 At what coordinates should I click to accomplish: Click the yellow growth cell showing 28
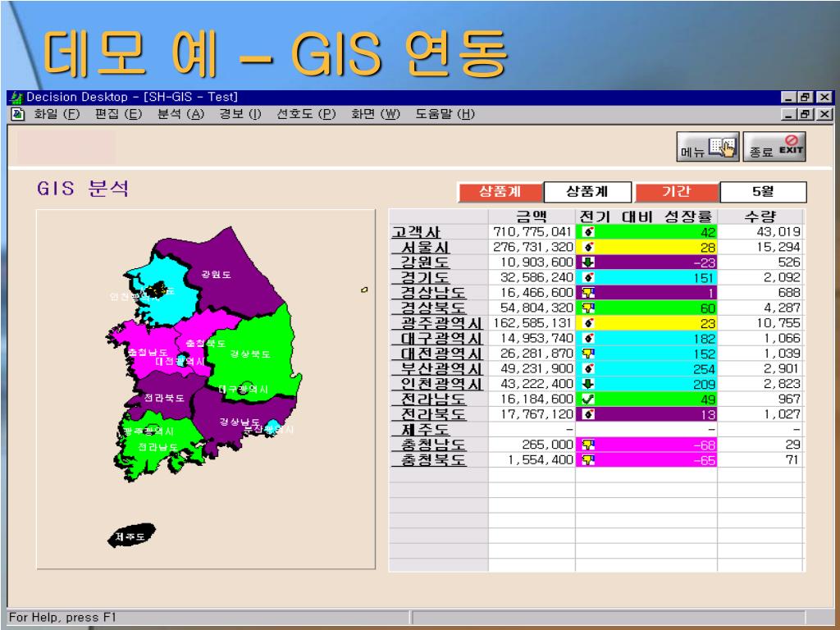646,247
